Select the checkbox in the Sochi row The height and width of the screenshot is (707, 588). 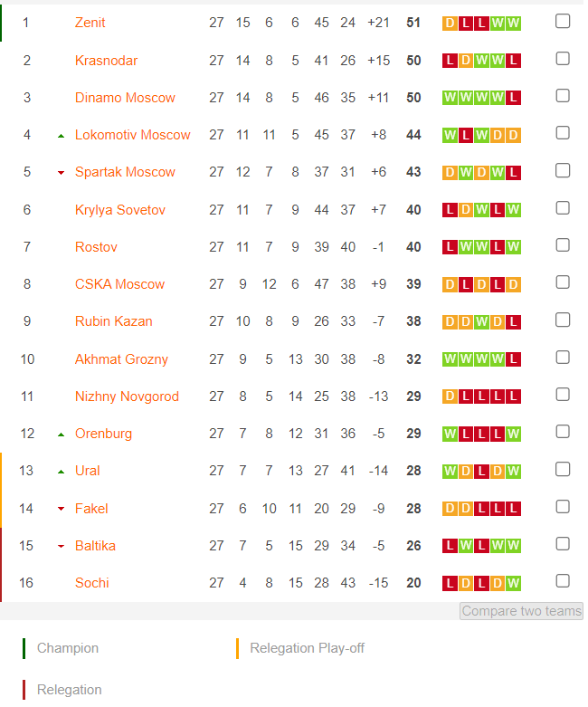(563, 581)
